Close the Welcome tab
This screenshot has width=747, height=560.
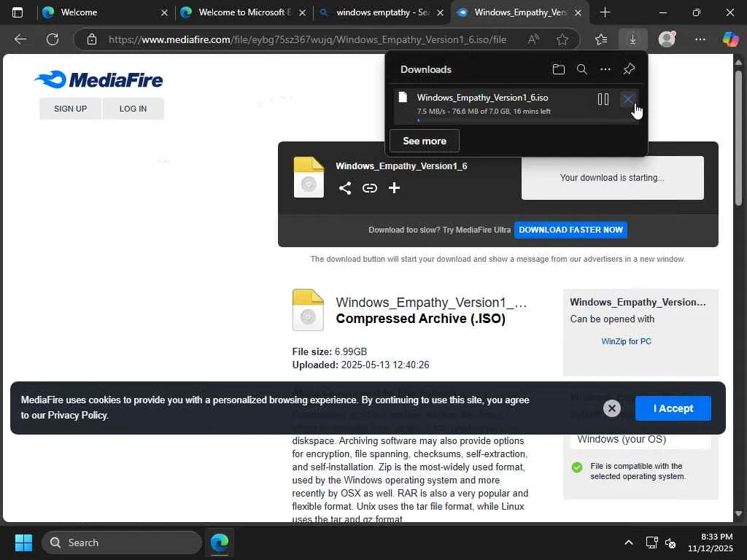164,13
